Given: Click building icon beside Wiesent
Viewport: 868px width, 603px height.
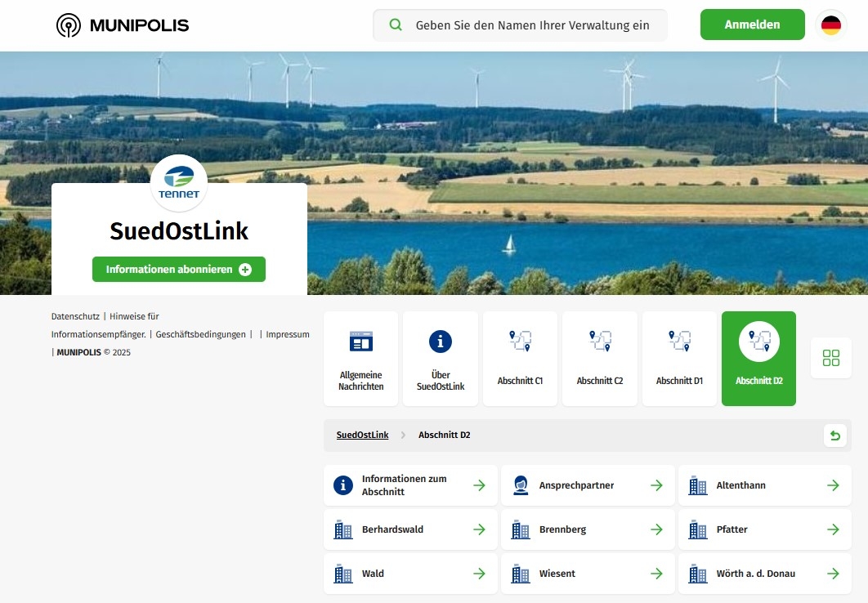Looking at the screenshot, I should click(x=521, y=574).
